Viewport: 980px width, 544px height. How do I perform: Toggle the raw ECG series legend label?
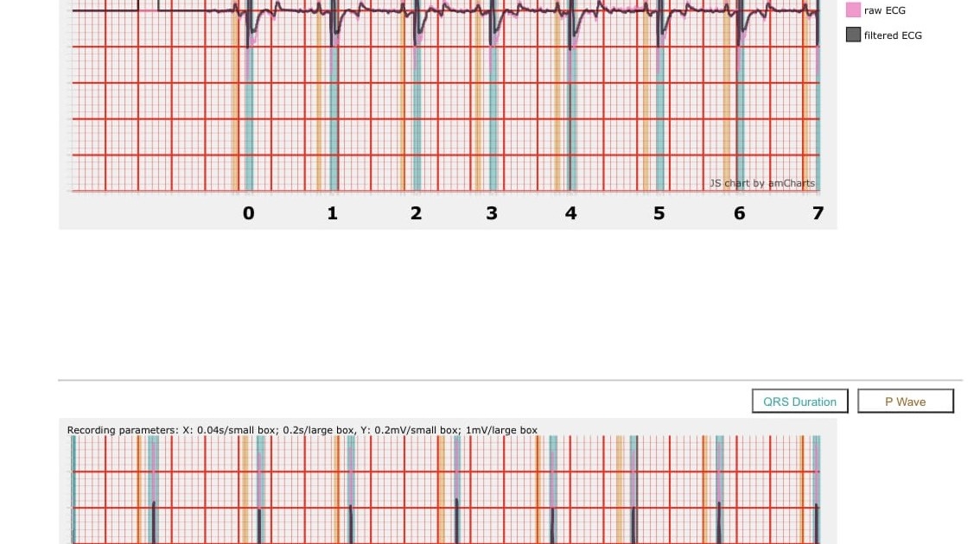click(885, 10)
